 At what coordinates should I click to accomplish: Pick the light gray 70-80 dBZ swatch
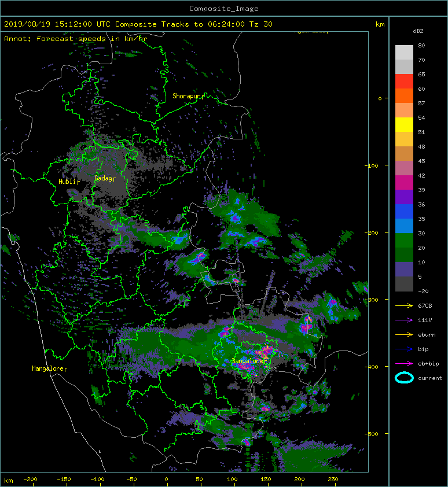404,52
